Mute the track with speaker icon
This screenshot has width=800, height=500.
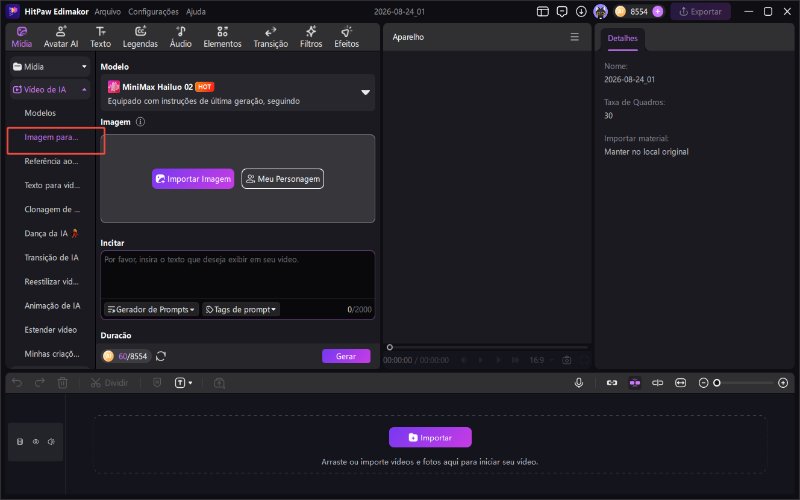(x=51, y=442)
